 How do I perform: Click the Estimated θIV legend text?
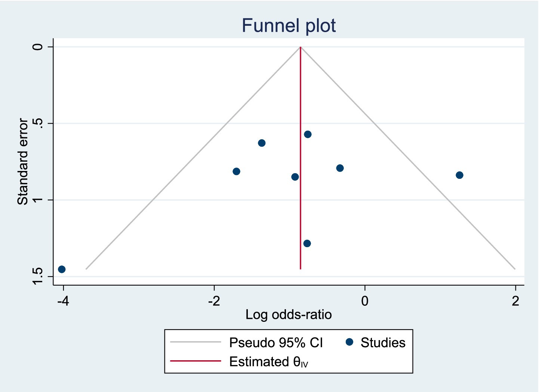[268, 362]
